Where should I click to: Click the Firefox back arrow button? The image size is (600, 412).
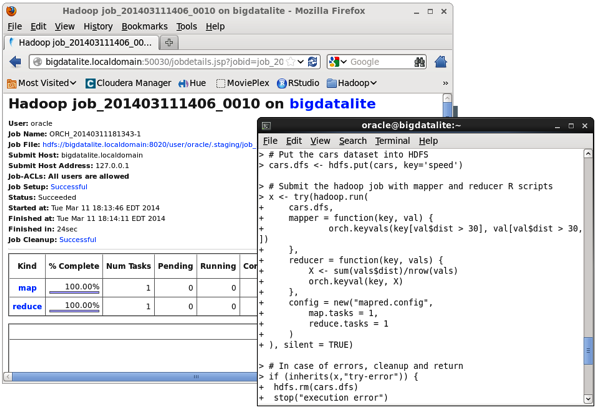click(15, 62)
